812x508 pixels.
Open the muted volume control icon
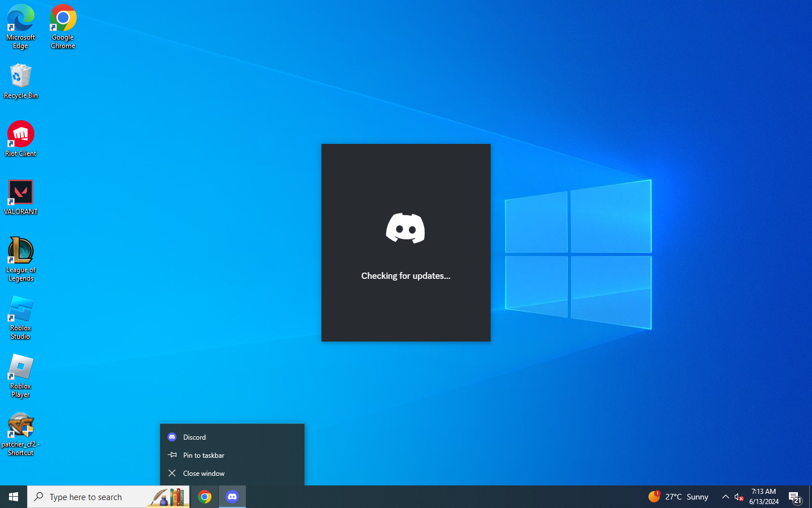click(739, 497)
